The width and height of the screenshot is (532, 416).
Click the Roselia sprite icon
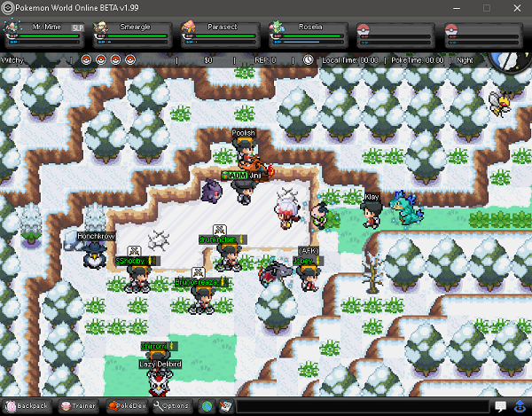pos(276,27)
